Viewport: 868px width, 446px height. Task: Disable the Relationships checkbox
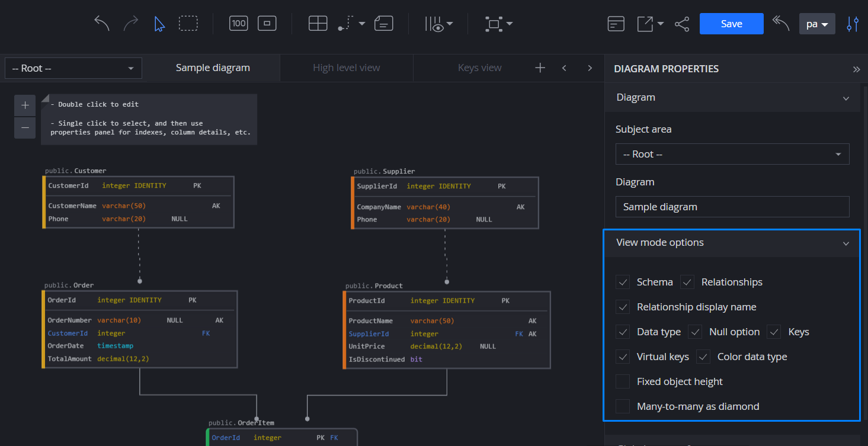[687, 282]
